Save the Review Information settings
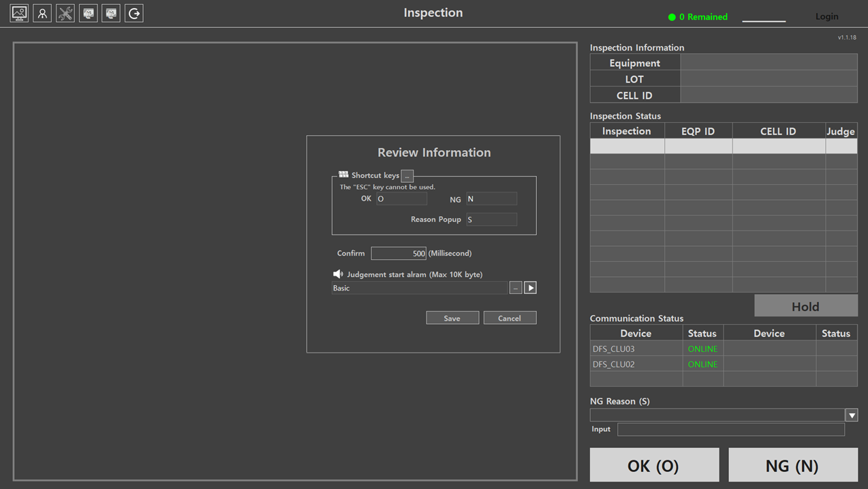 coord(452,318)
